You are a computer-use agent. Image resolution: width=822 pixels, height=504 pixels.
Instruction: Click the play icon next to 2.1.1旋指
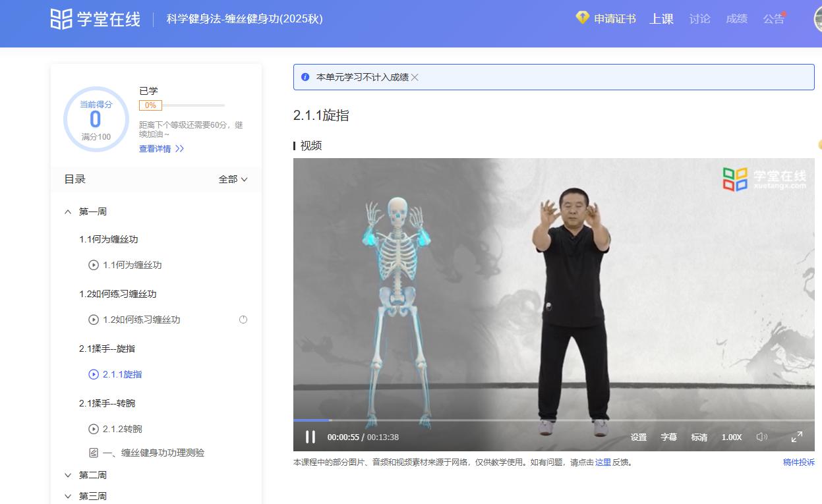pyautogui.click(x=94, y=375)
